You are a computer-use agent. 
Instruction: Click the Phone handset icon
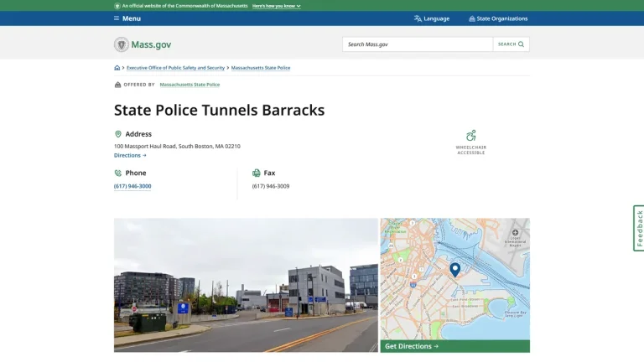(118, 173)
